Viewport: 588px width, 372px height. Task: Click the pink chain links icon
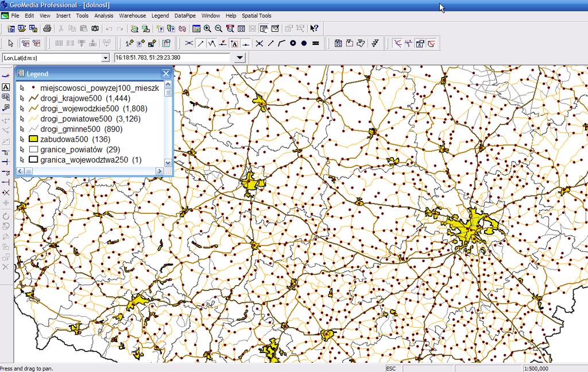[x=182, y=29]
